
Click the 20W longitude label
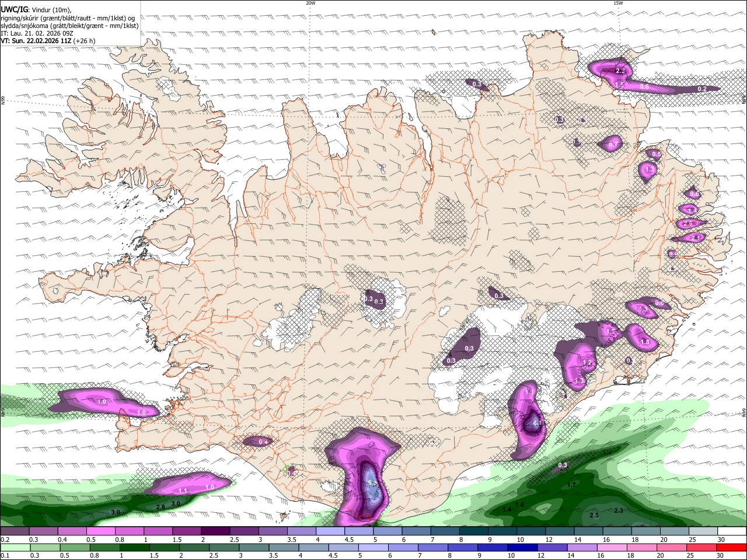(x=310, y=3)
